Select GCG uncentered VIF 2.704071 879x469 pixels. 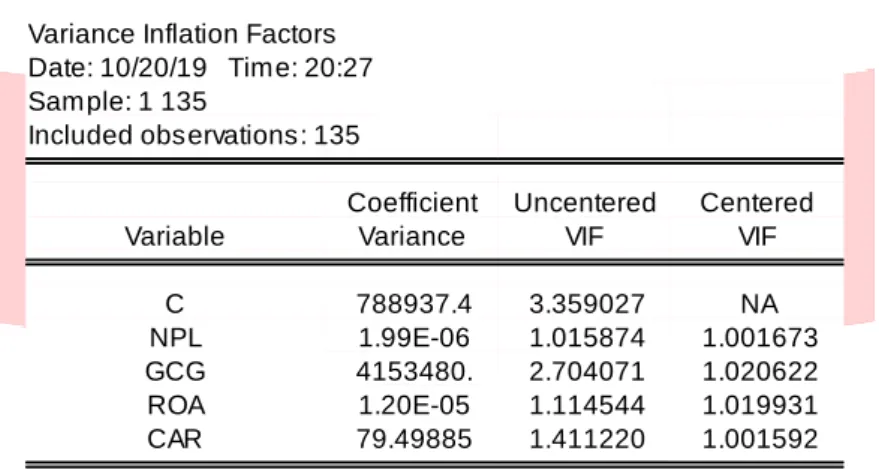pyautogui.click(x=587, y=372)
